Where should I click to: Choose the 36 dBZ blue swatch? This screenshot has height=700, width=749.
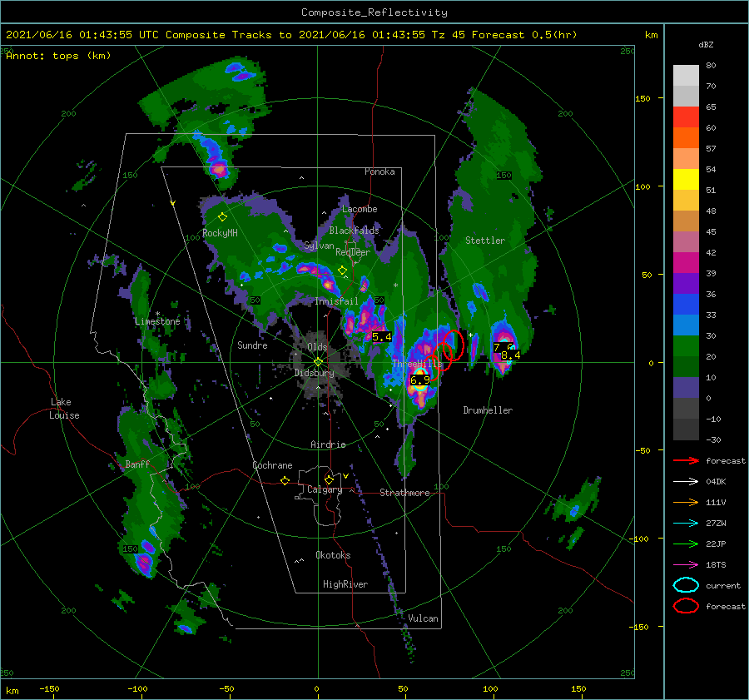coord(686,304)
